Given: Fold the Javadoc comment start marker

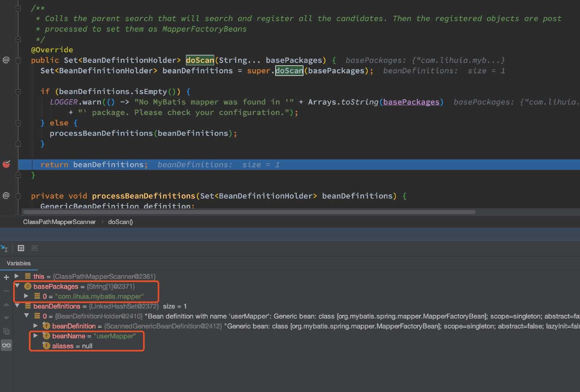Looking at the screenshot, I should 18,8.
